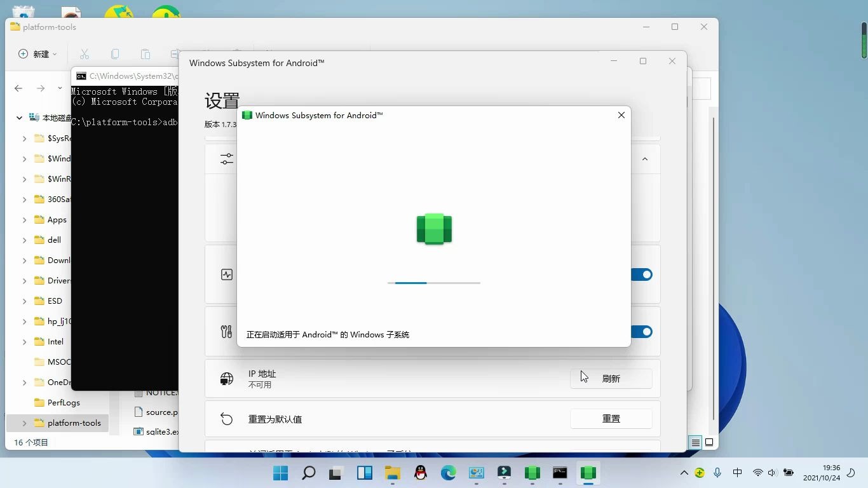The height and width of the screenshot is (488, 868).
Task: Open recent locations dropdown arrow in Explorer
Action: pyautogui.click(x=60, y=88)
